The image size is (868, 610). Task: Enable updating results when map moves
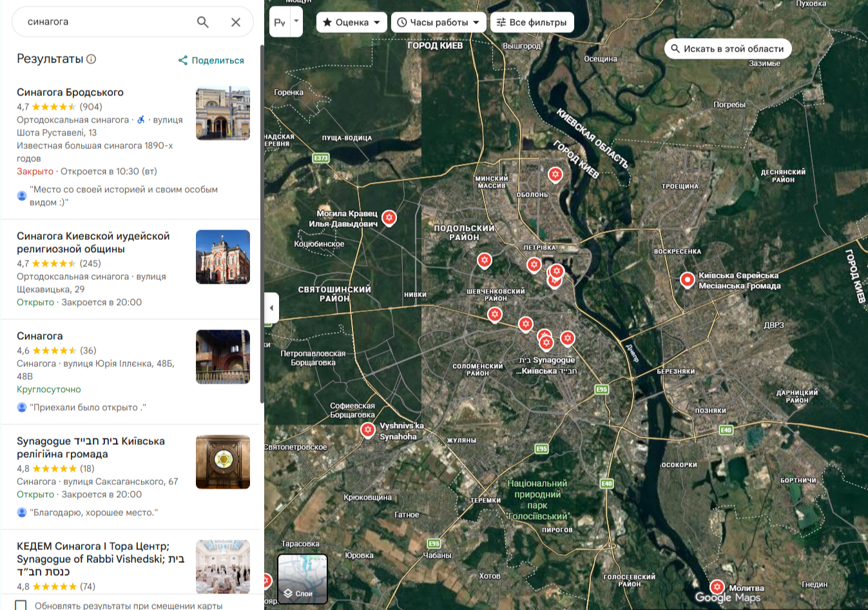tap(21, 605)
